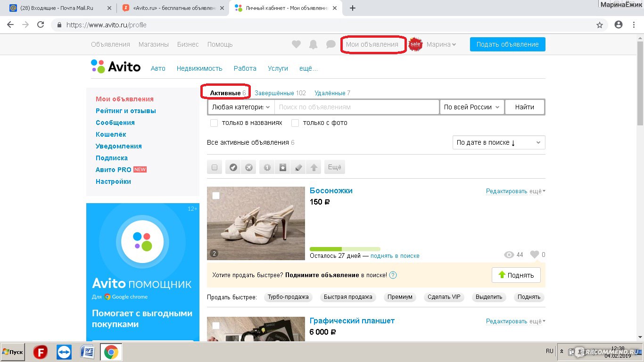This screenshot has width=644, height=362.
Task: Open notifications via the bell icon
Action: click(313, 44)
